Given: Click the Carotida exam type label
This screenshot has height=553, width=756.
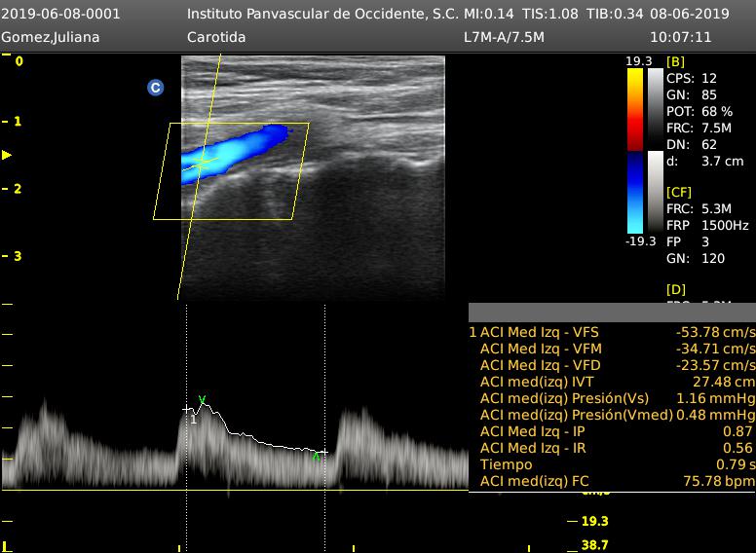Looking at the screenshot, I should pos(216,37).
